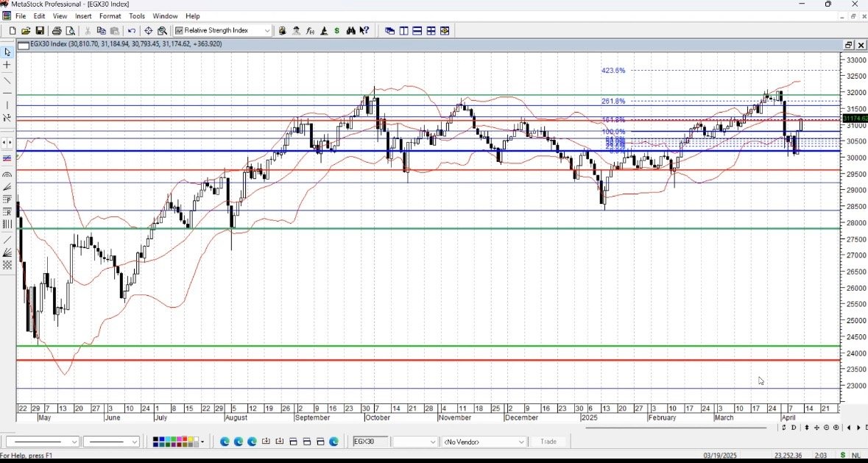Click the Print Preview icon

(71, 31)
